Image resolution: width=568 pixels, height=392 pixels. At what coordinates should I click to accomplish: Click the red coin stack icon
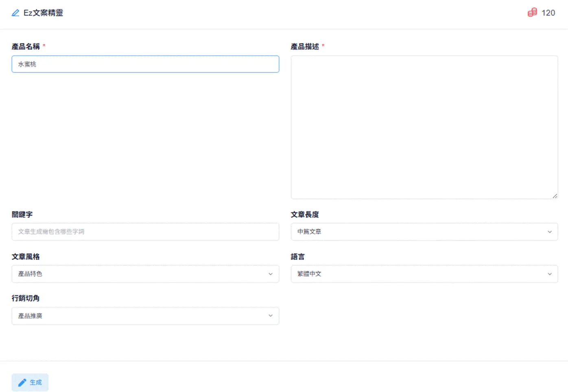coord(532,13)
